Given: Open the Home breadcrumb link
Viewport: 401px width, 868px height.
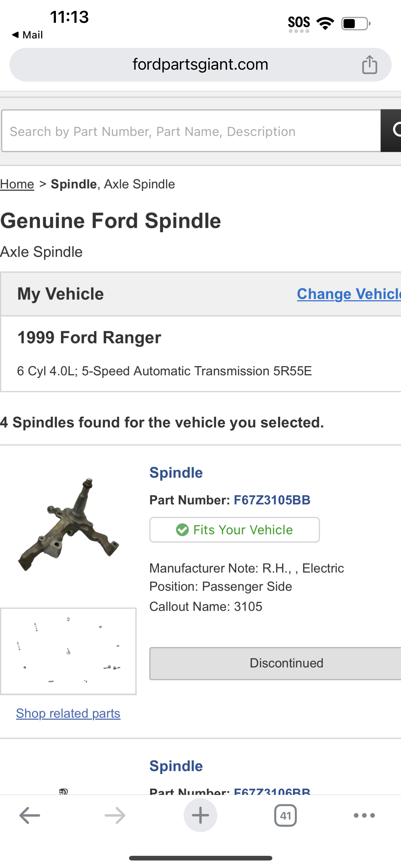Looking at the screenshot, I should coord(17,184).
